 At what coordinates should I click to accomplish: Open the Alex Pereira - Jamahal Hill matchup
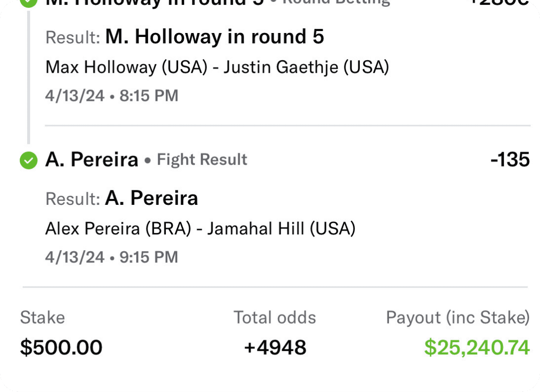(200, 229)
